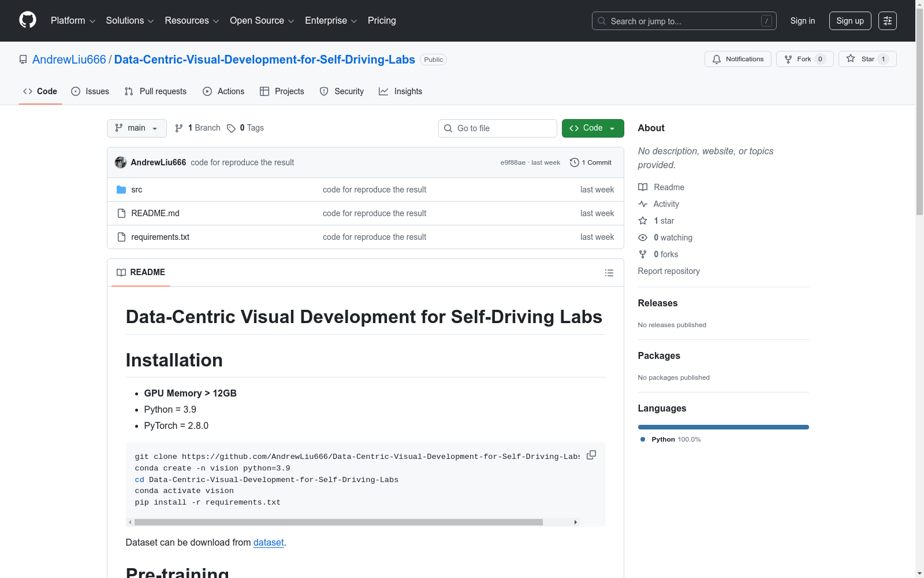
Task: Switch to the Security tab
Action: pyautogui.click(x=342, y=91)
